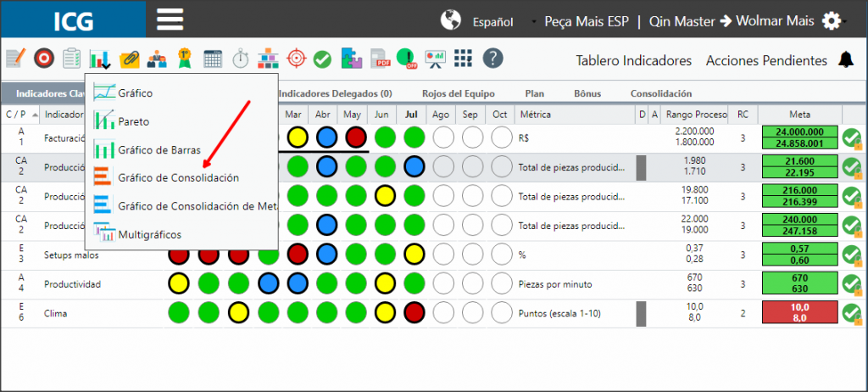Click the red target bullseye toolbar icon
This screenshot has width=868, height=392.
[44, 58]
